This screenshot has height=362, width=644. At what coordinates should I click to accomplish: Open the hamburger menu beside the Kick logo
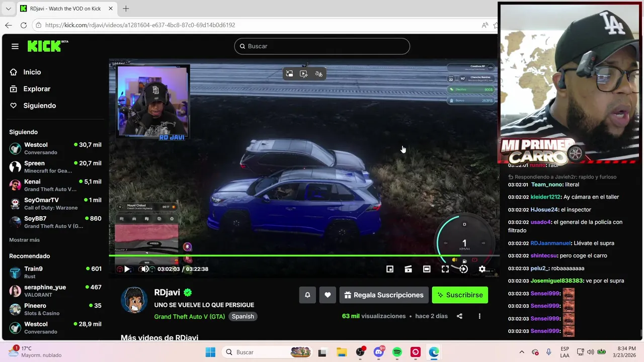(x=15, y=46)
